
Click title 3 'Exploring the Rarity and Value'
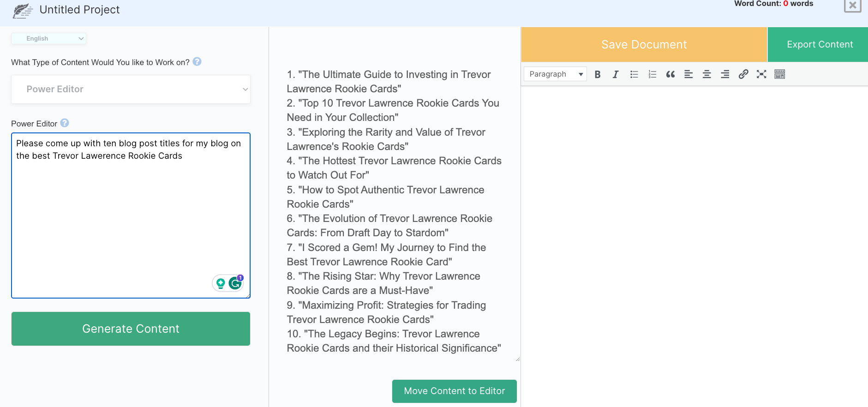point(386,139)
